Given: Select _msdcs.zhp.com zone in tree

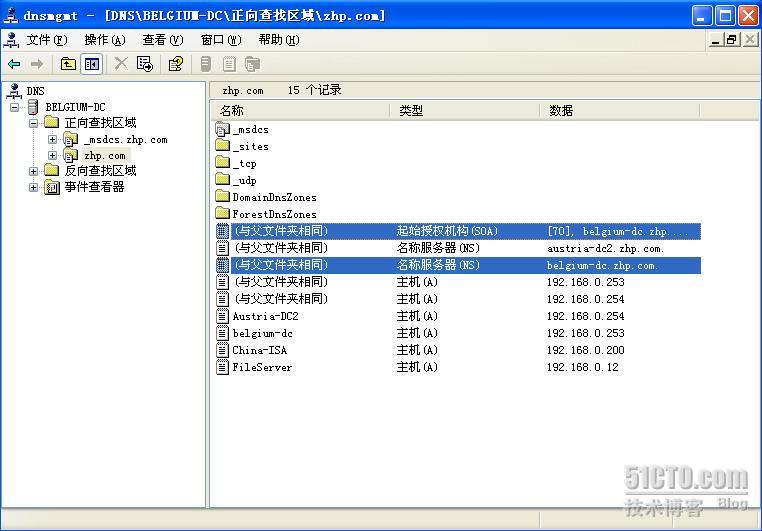Looking at the screenshot, I should coord(126,140).
